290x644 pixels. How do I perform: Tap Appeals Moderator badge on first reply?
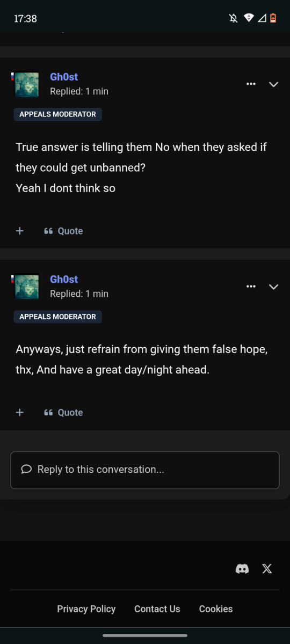tap(57, 114)
